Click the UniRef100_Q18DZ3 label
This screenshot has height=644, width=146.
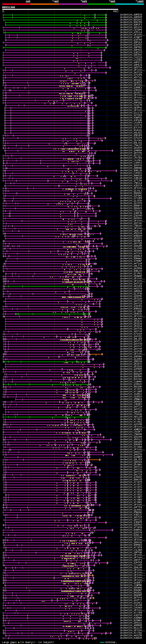coord(131,83)
